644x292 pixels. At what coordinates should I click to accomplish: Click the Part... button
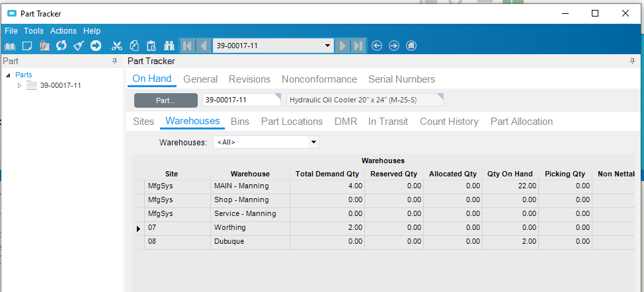tap(166, 100)
